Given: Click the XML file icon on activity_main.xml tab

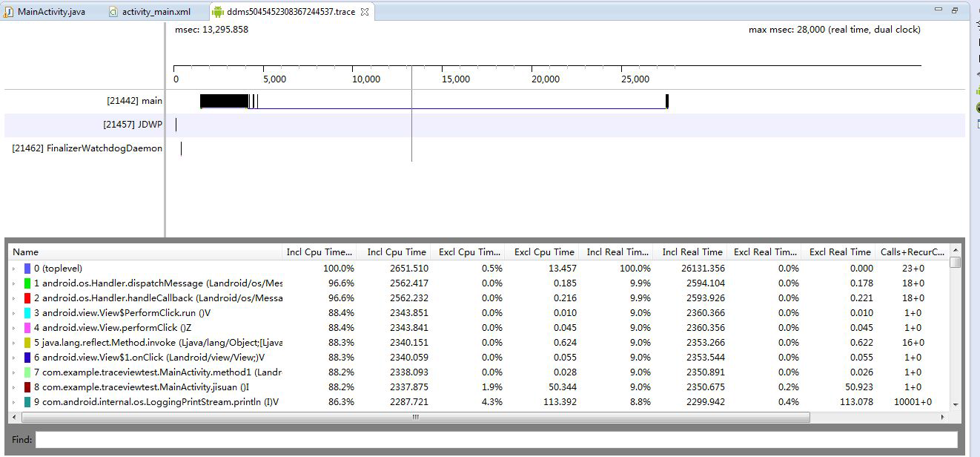Looking at the screenshot, I should pos(113,12).
